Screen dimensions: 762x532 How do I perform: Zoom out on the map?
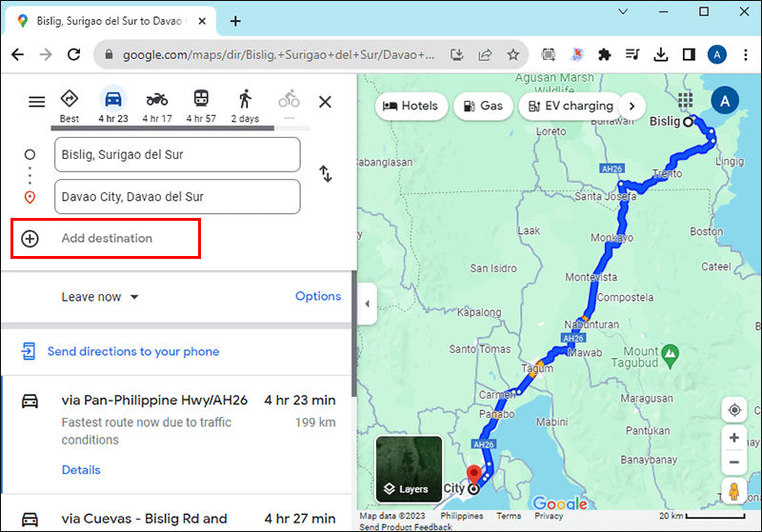click(x=734, y=463)
